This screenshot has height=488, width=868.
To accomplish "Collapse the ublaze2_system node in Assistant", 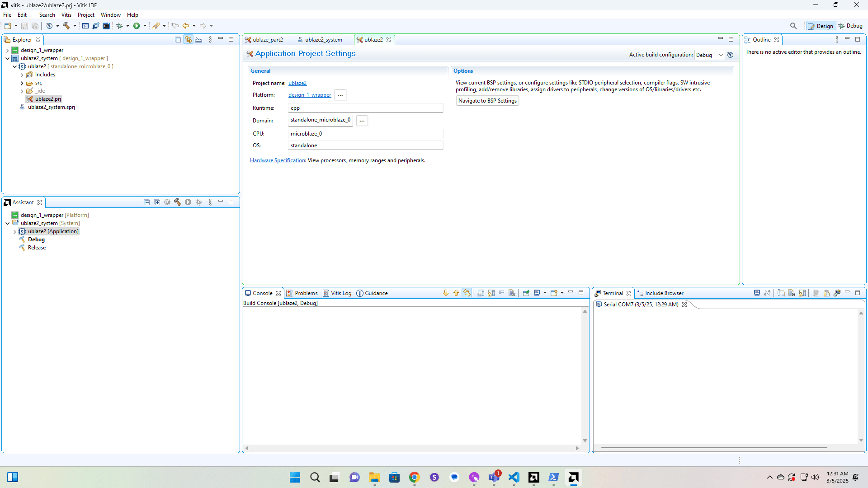I will click(x=8, y=223).
